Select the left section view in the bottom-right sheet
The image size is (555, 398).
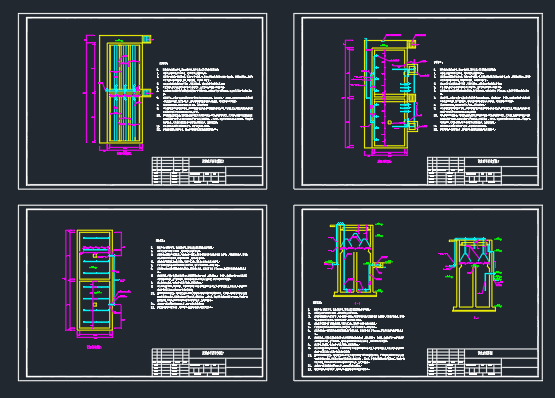pyautogui.click(x=358, y=263)
